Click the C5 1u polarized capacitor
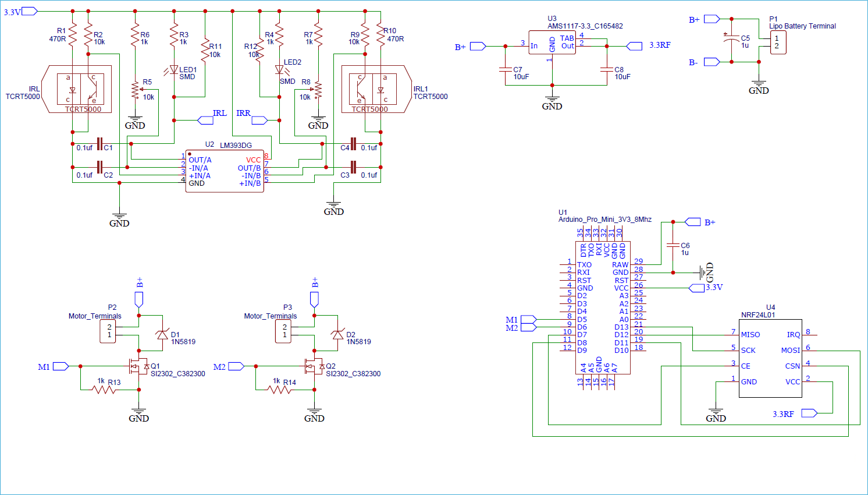 pyautogui.click(x=731, y=39)
